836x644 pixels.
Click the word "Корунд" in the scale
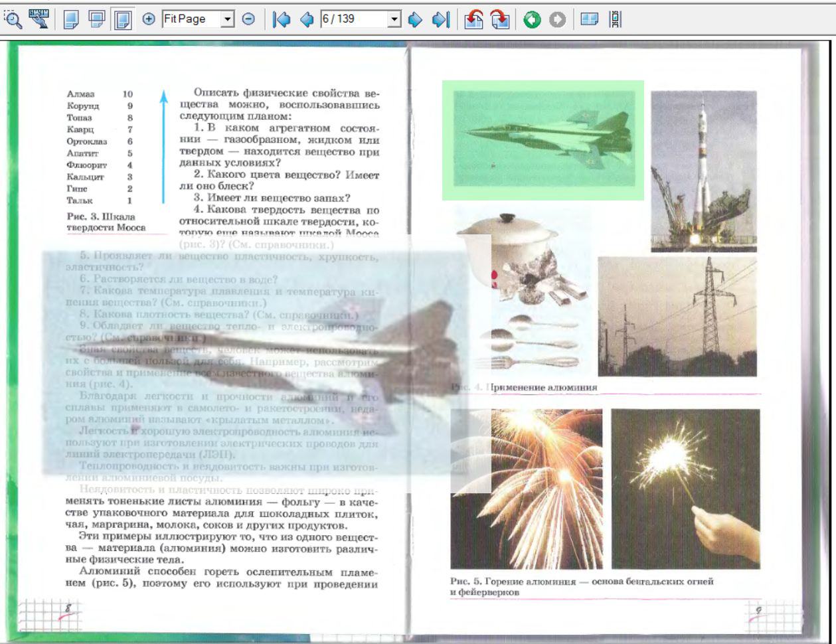point(83,106)
